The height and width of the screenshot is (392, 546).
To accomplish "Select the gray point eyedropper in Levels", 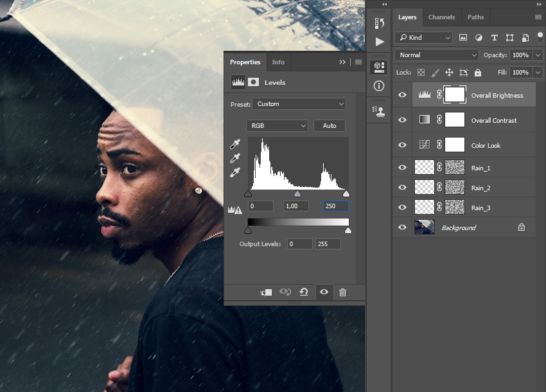I will 235,158.
